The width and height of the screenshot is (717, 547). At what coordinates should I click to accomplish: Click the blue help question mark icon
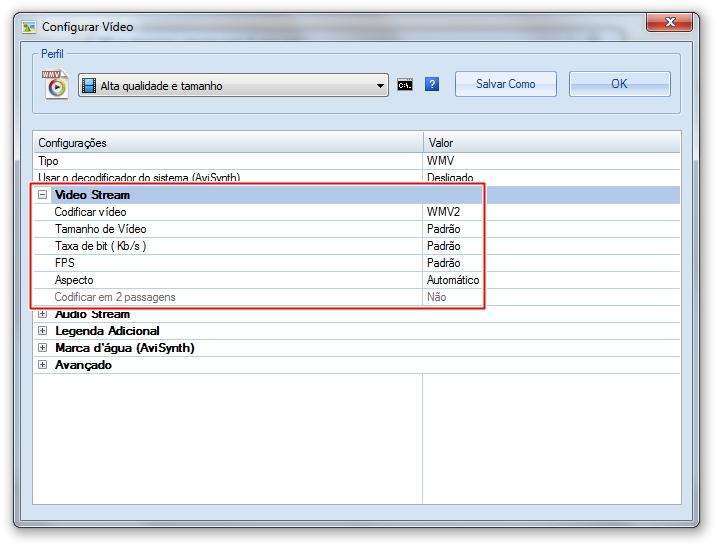pyautogui.click(x=432, y=85)
